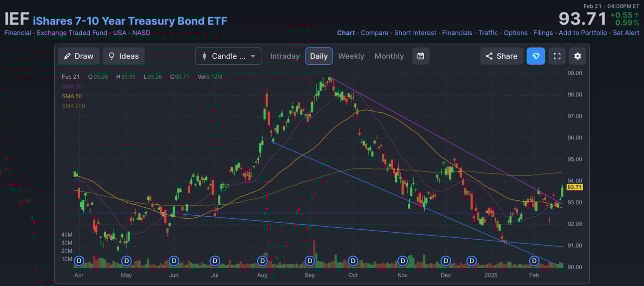Image resolution: width=644 pixels, height=286 pixels.
Task: Open the Chart link
Action: (x=346, y=33)
